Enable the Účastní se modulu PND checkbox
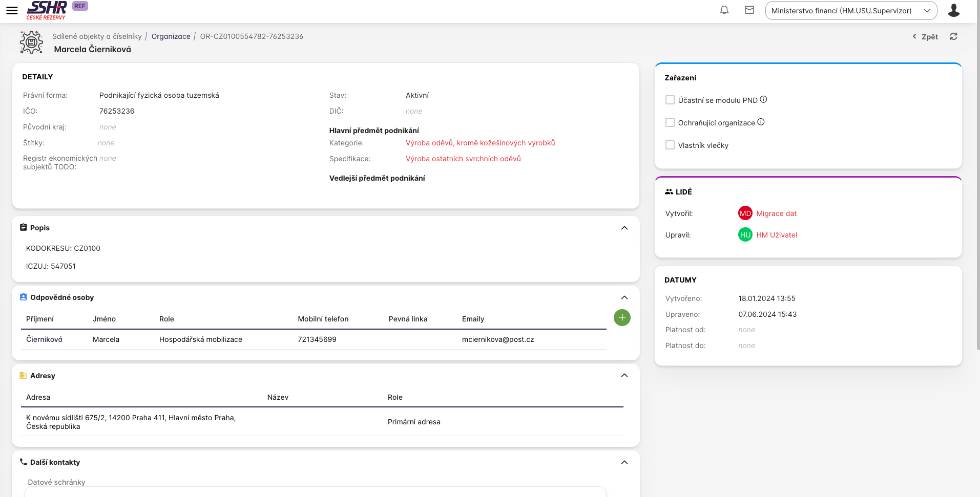The width and height of the screenshot is (980, 497). pos(670,100)
